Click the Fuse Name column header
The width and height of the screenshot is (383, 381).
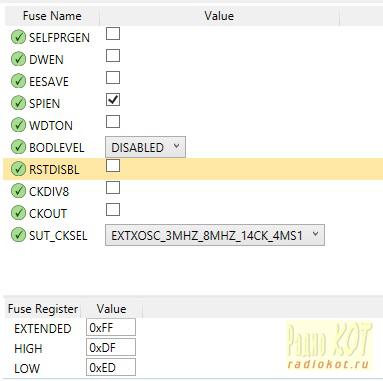(x=52, y=16)
